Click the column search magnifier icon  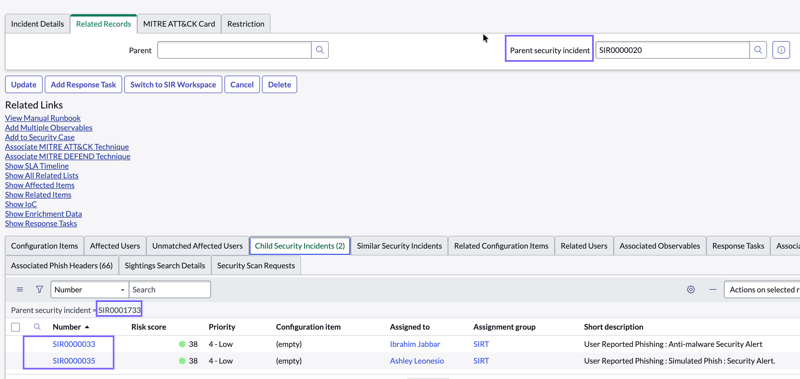[x=37, y=327]
